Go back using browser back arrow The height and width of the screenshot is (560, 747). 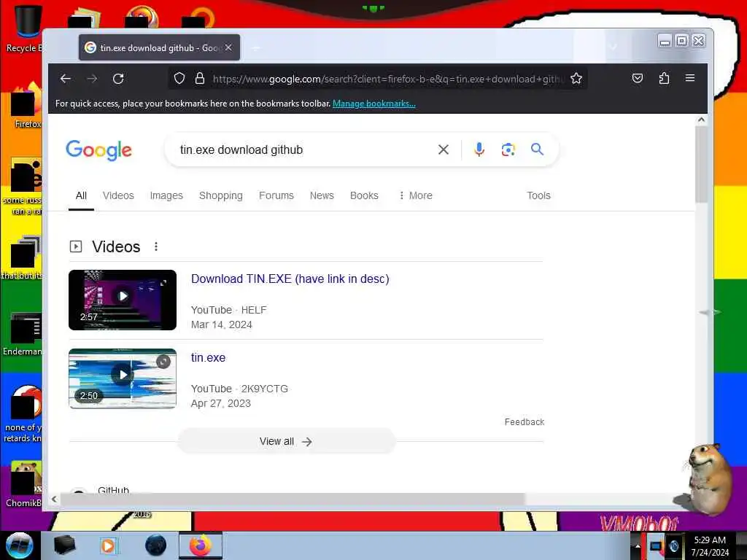pyautogui.click(x=66, y=79)
